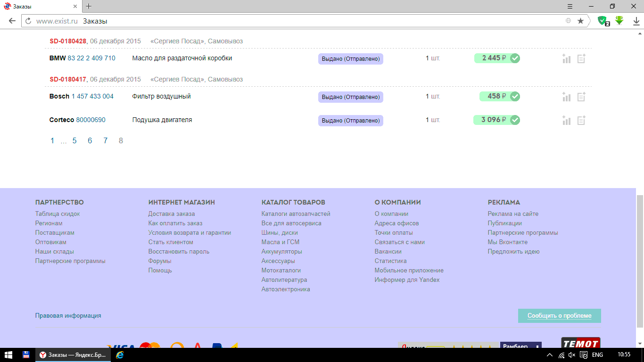Open statistics chart icon for BMW oil row
Image resolution: width=644 pixels, height=362 pixels.
pyautogui.click(x=566, y=59)
